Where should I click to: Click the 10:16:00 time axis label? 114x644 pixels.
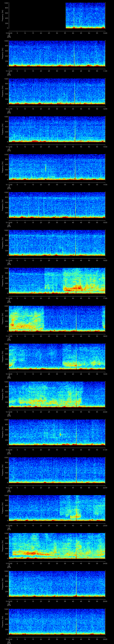[x=9, y=298]
